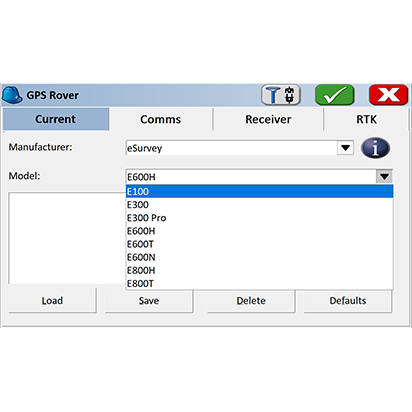Image resolution: width=412 pixels, height=412 pixels.
Task: Choose E100 from the model list
Action: [259, 192]
